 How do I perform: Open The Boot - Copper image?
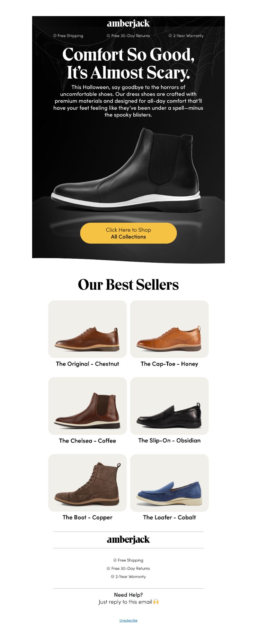pos(87,483)
